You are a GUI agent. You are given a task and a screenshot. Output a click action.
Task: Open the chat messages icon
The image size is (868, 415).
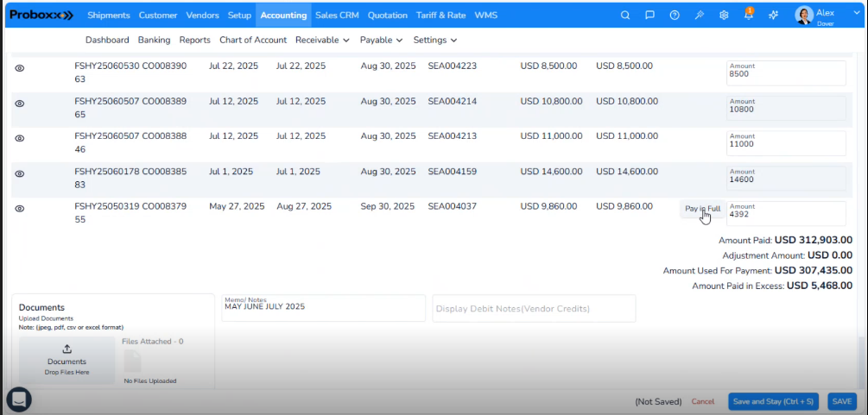649,16
